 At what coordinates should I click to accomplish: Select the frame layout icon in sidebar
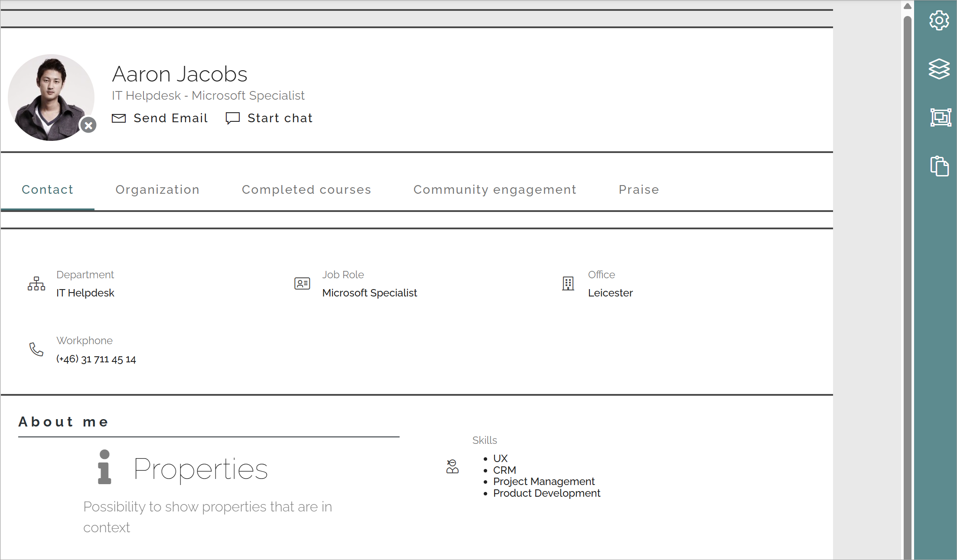click(x=940, y=117)
